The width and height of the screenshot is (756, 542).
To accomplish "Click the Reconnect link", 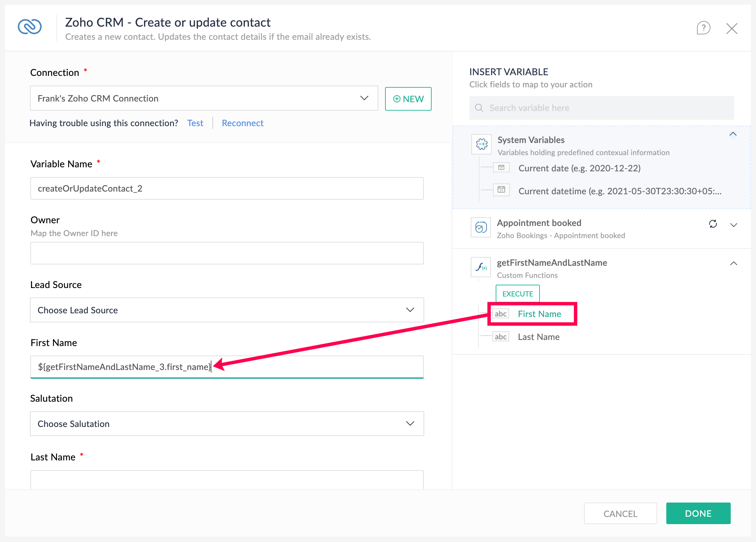I will (x=242, y=123).
